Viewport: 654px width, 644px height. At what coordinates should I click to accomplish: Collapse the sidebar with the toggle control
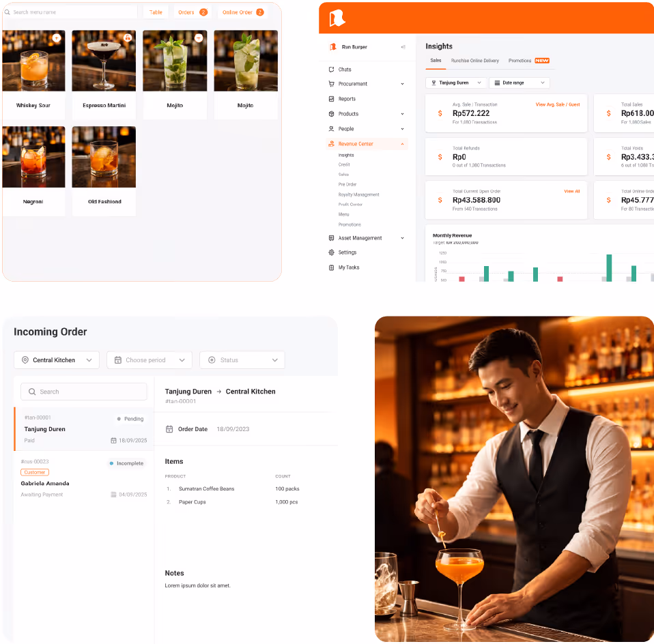404,46
